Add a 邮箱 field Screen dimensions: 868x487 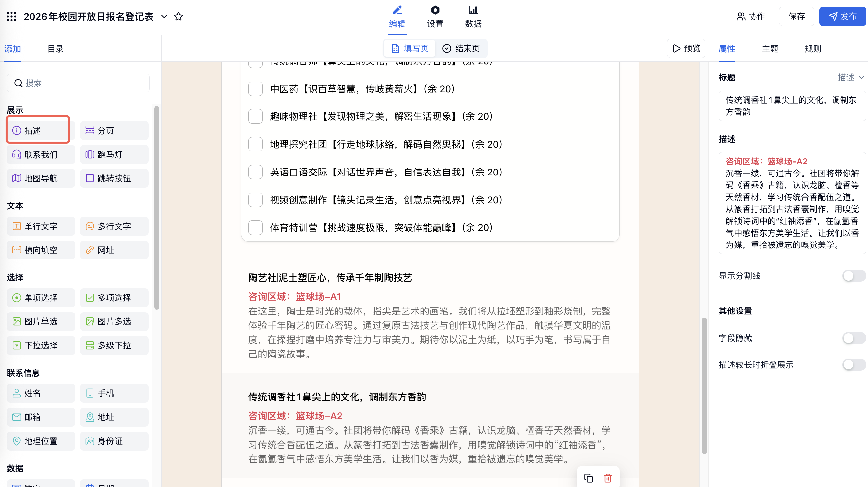41,417
